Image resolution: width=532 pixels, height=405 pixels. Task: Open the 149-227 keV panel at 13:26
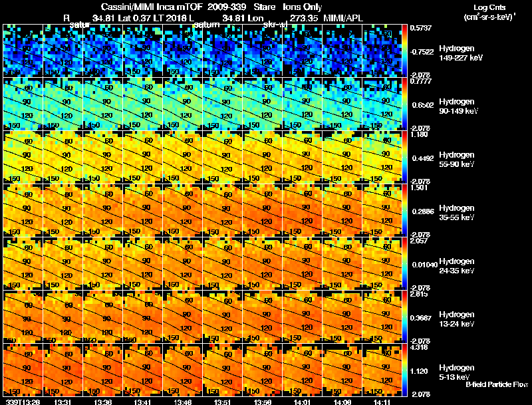click(x=23, y=50)
